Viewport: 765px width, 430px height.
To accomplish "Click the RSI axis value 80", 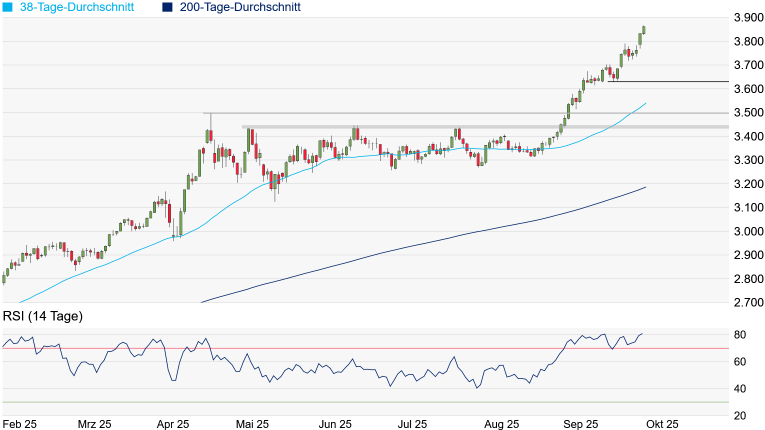I will [x=740, y=335].
